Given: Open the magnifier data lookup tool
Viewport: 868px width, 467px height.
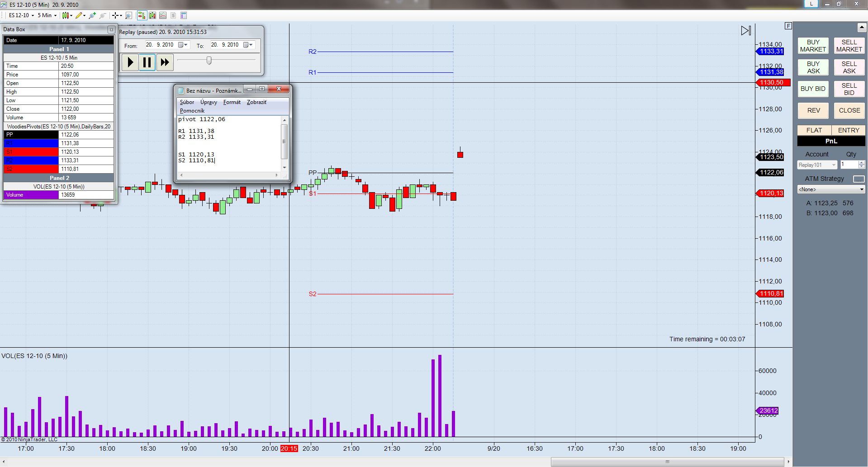Looking at the screenshot, I should (128, 15).
